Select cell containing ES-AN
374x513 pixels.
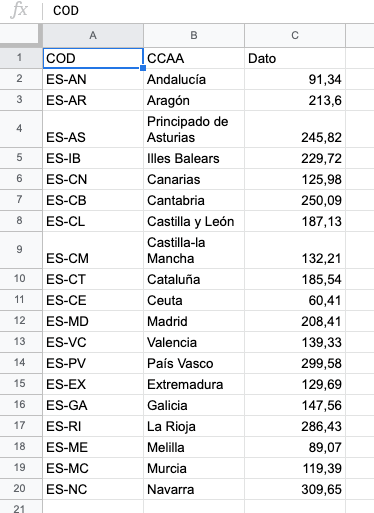point(93,79)
